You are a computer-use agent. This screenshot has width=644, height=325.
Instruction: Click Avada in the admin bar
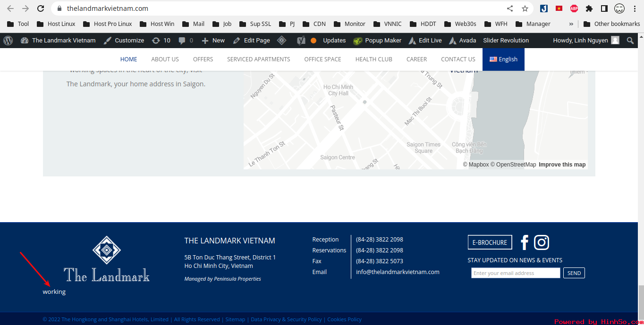pyautogui.click(x=463, y=41)
